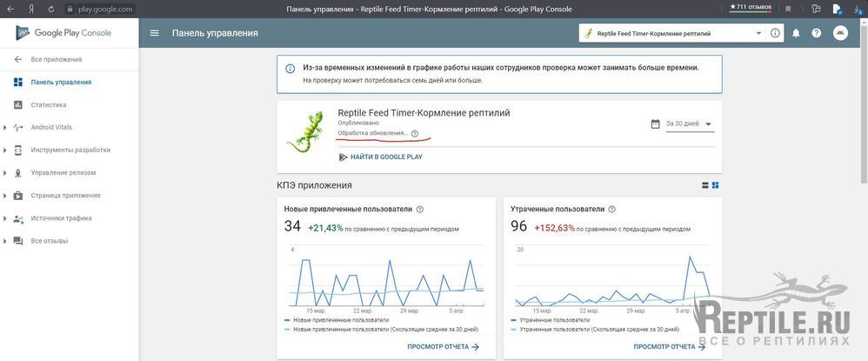Click help icon next to Обработка обновления
Viewport: 868px width, 361px height.
414,134
